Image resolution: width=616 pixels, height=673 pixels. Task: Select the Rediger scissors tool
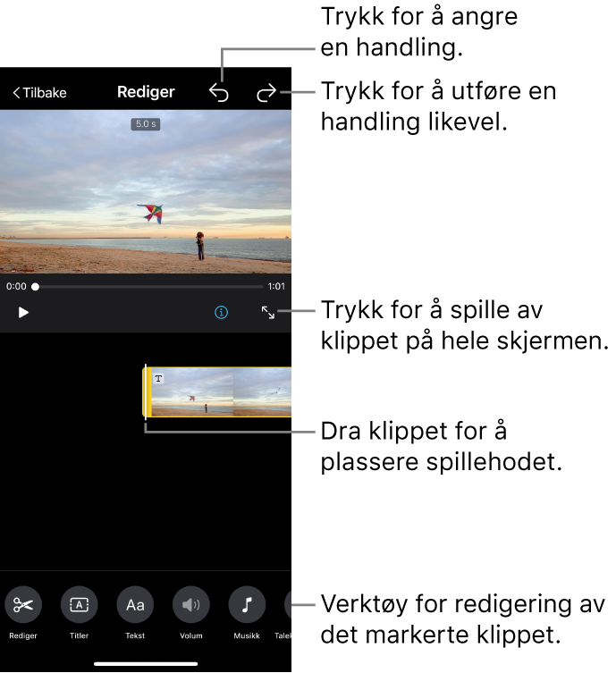(x=23, y=605)
